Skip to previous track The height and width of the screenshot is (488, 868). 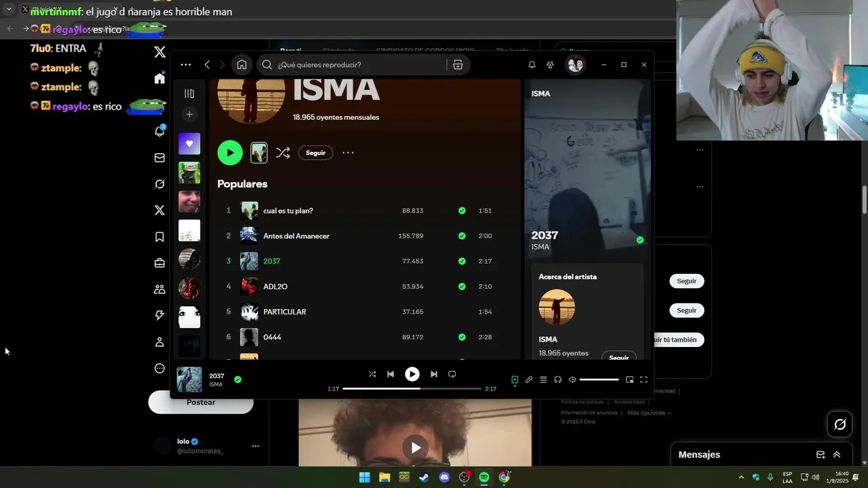click(391, 374)
